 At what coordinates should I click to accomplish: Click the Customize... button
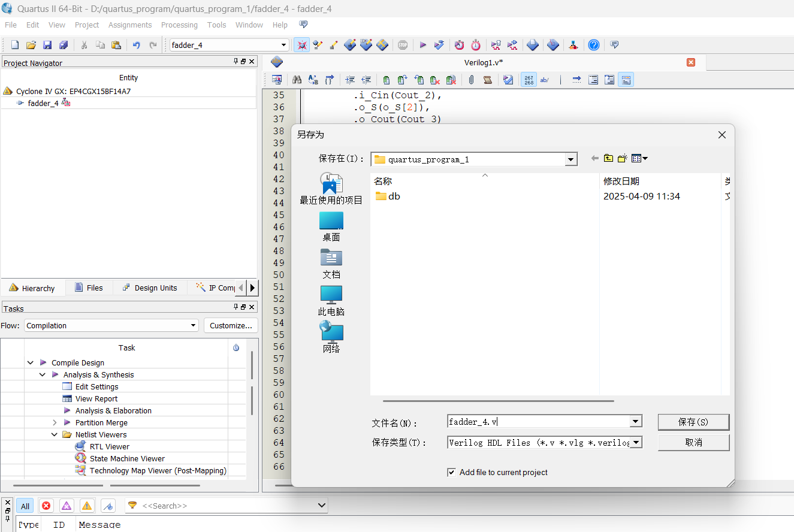[x=231, y=325]
